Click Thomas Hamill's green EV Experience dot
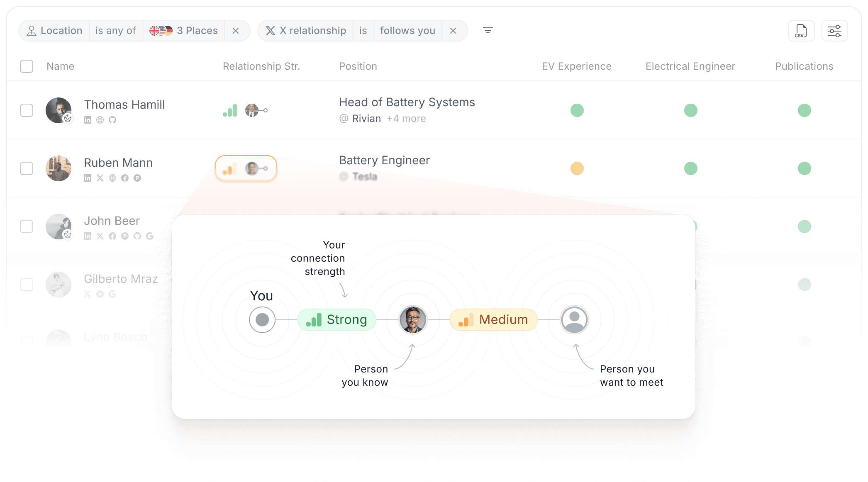This screenshot has height=482, width=868. point(577,110)
